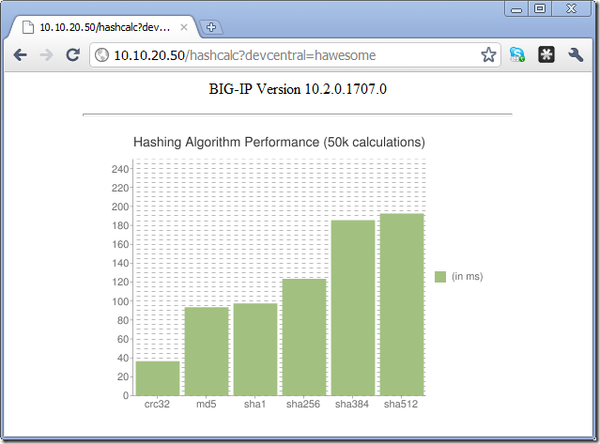Close the browser window
This screenshot has width=600, height=444.
click(571, 8)
